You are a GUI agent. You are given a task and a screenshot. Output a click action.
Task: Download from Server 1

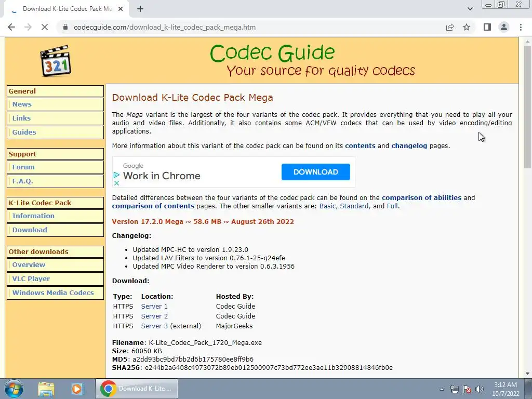coord(154,307)
